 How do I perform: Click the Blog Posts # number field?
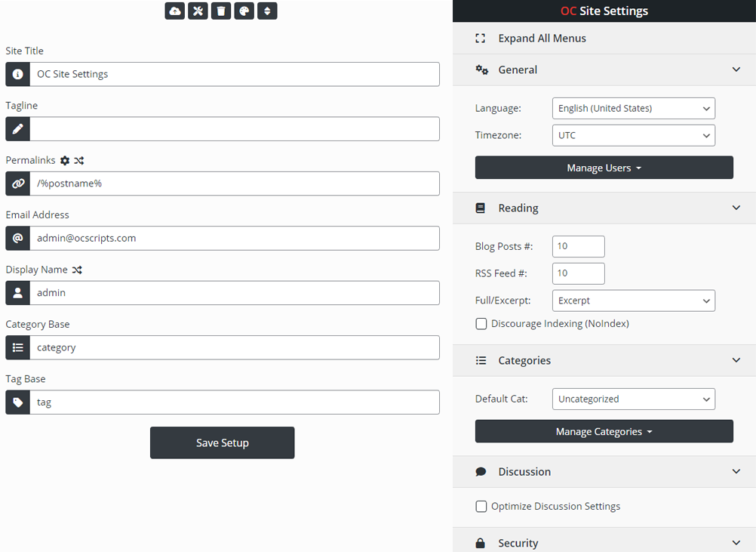[579, 247]
